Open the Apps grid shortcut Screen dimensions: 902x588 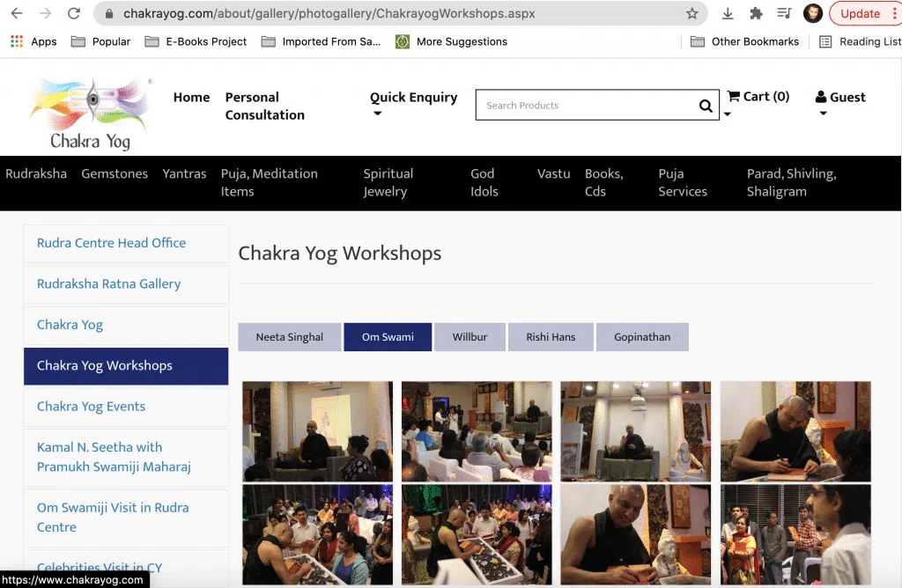34,41
